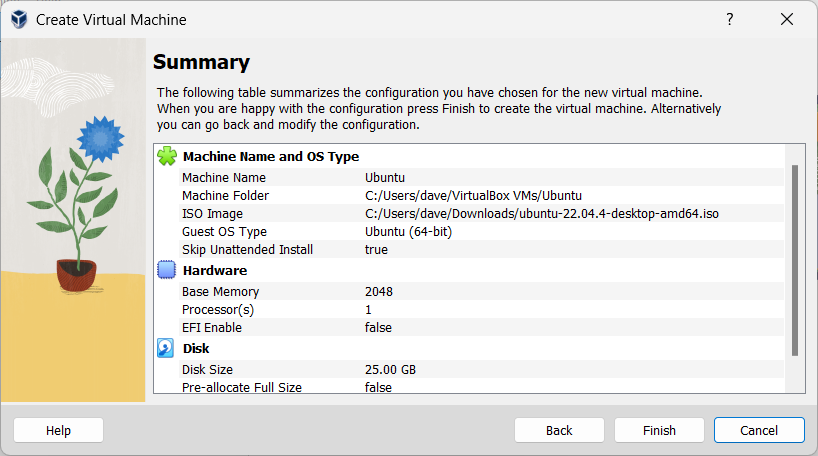Screen dimensions: 818x456
Task: Go Back to the previous wizard page
Action: coord(559,430)
